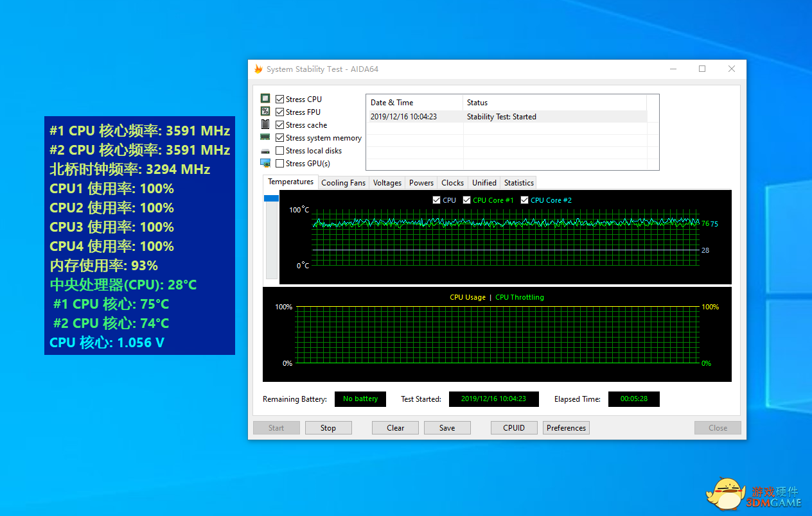Click the graph scale slider left of temperature chart
Viewport: 812px width, 516px height.
271,199
